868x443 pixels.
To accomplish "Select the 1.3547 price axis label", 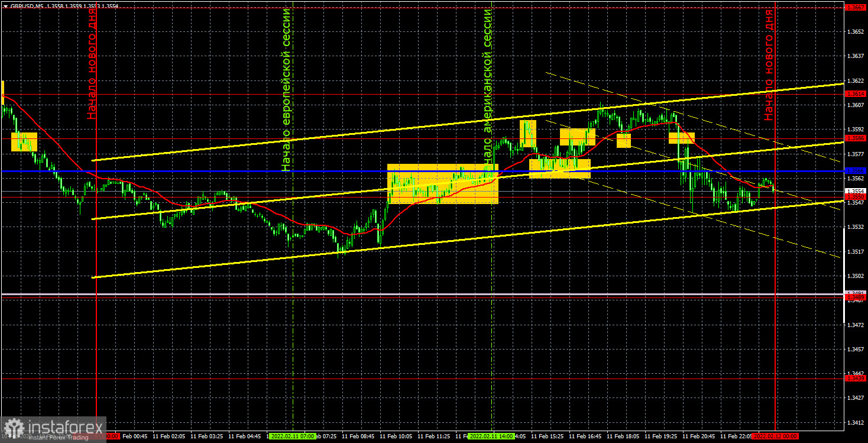I will [x=856, y=202].
